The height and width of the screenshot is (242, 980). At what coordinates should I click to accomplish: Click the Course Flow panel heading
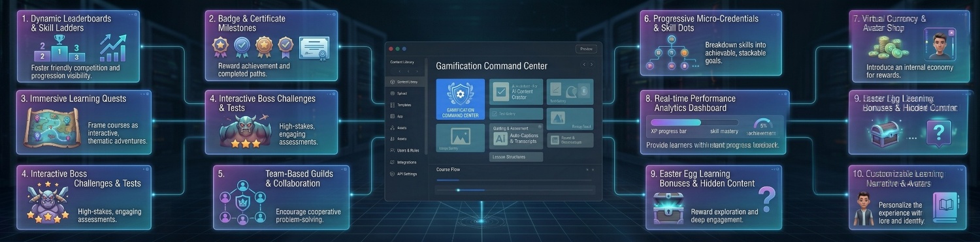tap(449, 169)
